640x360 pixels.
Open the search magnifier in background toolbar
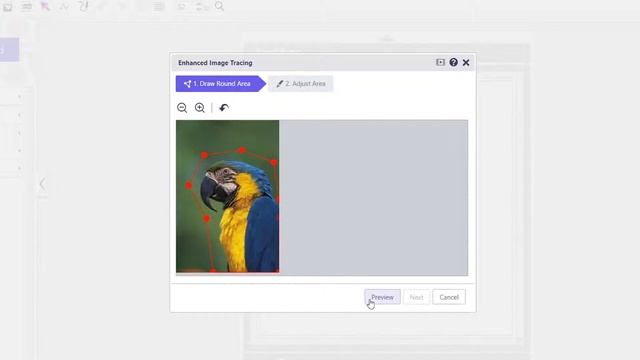220,6
